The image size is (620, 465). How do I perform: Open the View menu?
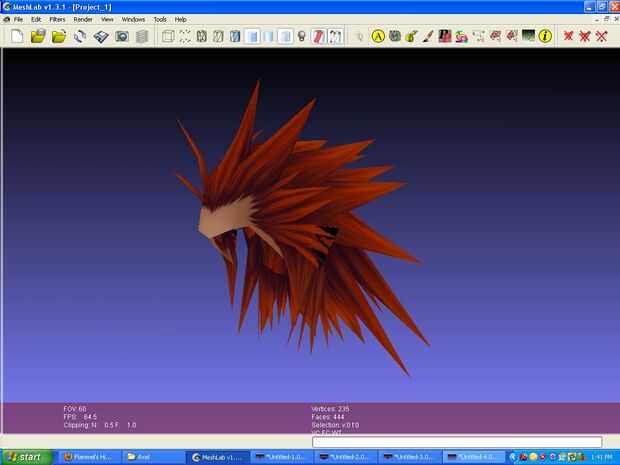tap(107, 19)
